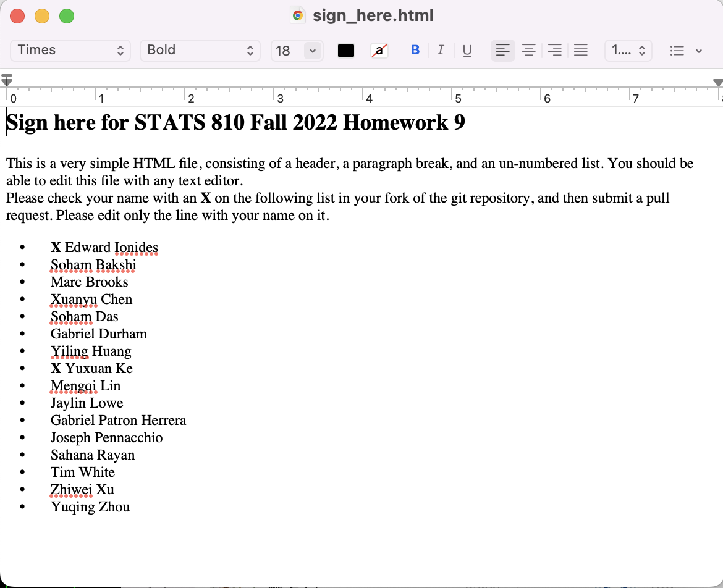
Task: Click the list item Zhiwei Xu
Action: pyautogui.click(x=82, y=489)
